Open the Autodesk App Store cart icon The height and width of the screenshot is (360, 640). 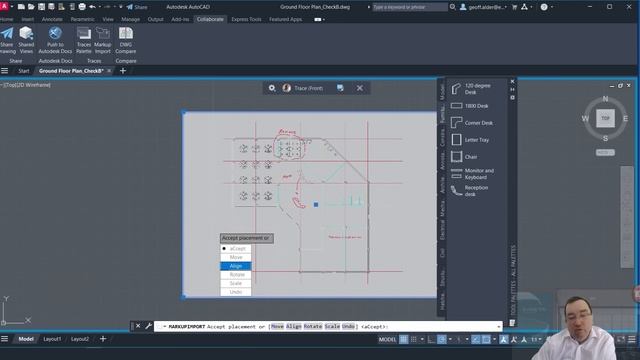click(x=514, y=7)
